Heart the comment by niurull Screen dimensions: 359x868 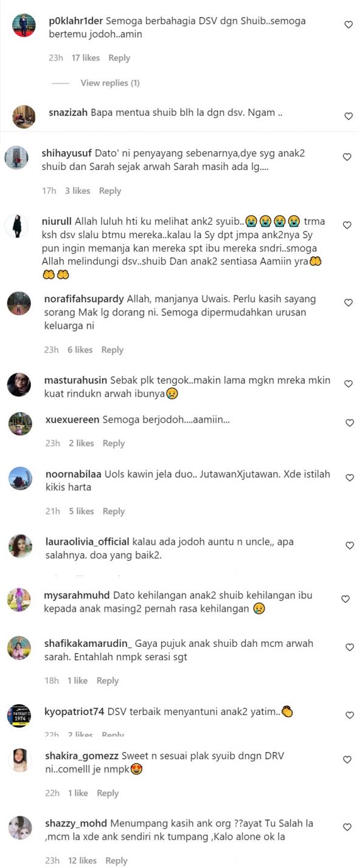(x=347, y=225)
